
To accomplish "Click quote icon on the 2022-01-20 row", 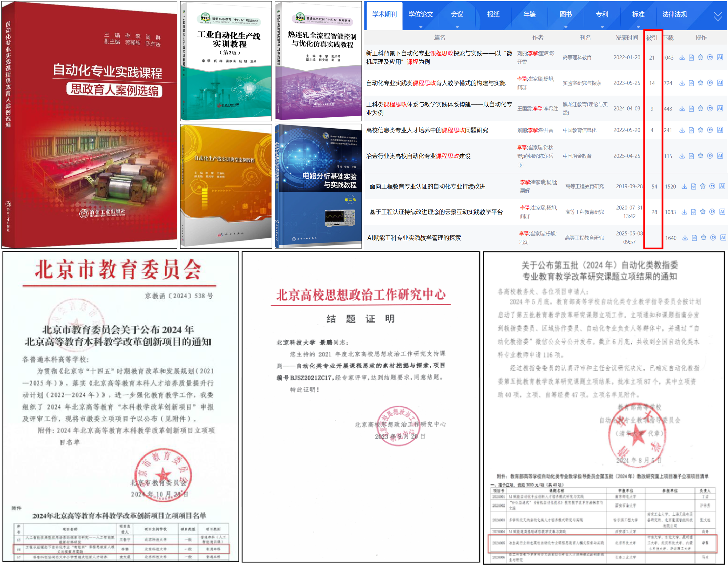I will [x=710, y=57].
